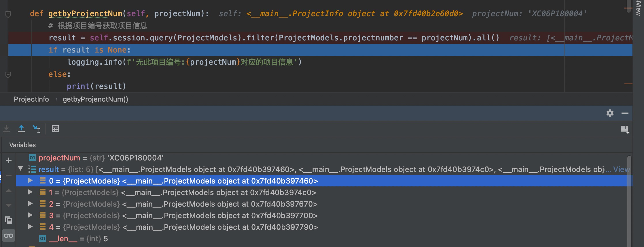Click the Duplicate Watch copy icon
The width and height of the screenshot is (644, 247).
(9, 220)
